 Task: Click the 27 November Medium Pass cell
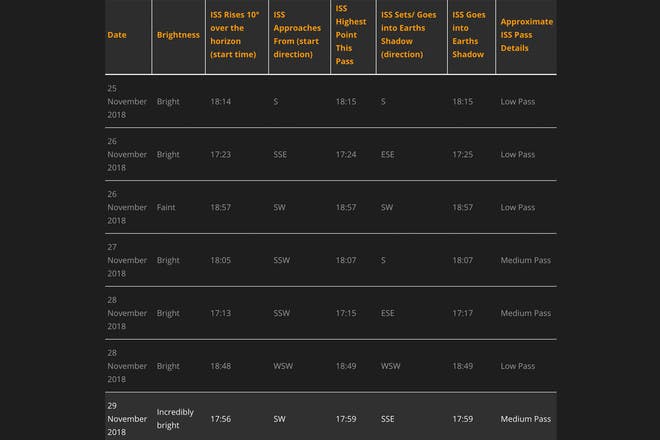click(x=525, y=260)
